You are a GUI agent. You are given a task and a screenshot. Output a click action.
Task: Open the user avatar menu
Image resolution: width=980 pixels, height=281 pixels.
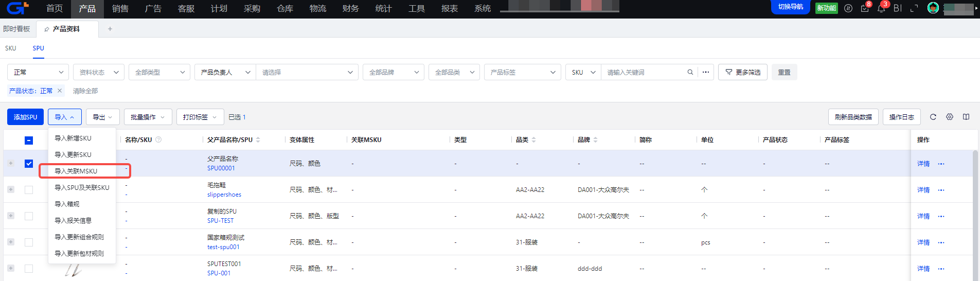pyautogui.click(x=933, y=8)
